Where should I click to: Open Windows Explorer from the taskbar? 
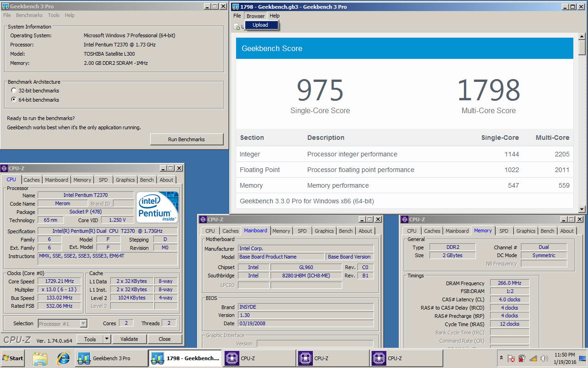[x=40, y=358]
